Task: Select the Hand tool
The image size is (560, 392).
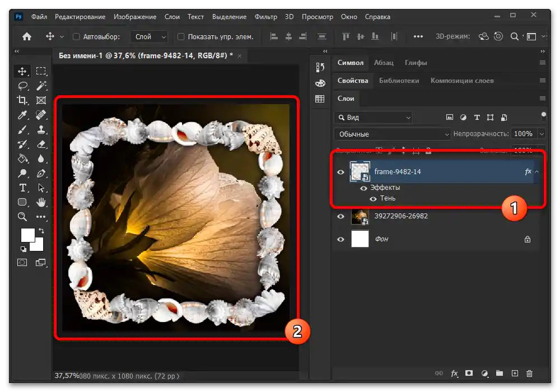Action: pyautogui.click(x=41, y=202)
